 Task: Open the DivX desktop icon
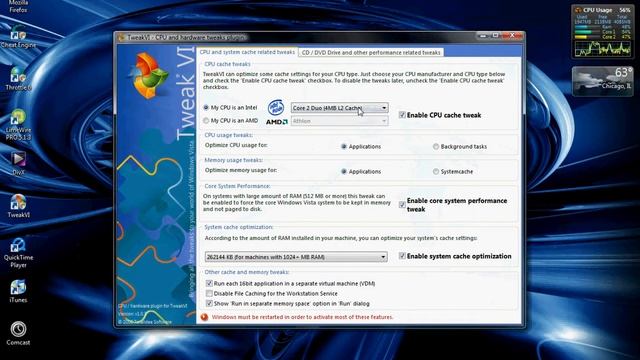click(x=18, y=163)
